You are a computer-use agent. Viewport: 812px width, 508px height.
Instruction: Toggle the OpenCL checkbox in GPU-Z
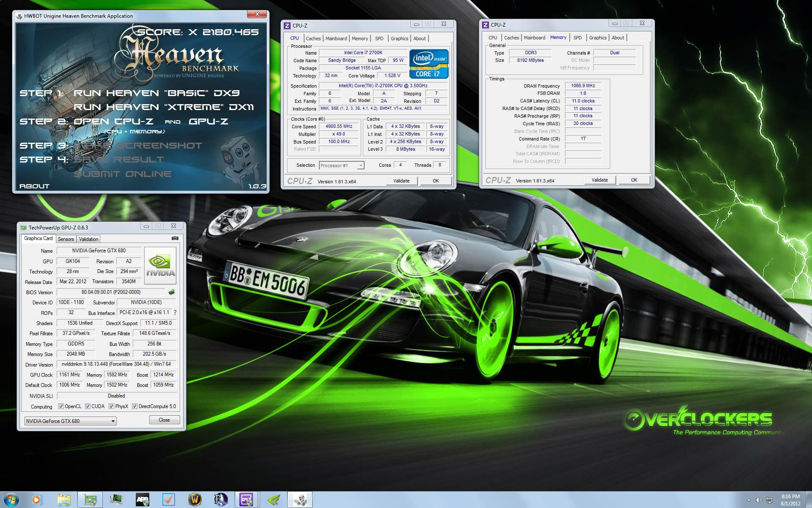pos(61,406)
